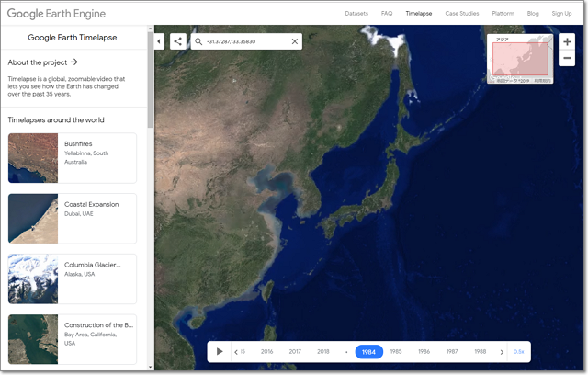
Task: Click the overview minimap of Asia
Action: 520,61
